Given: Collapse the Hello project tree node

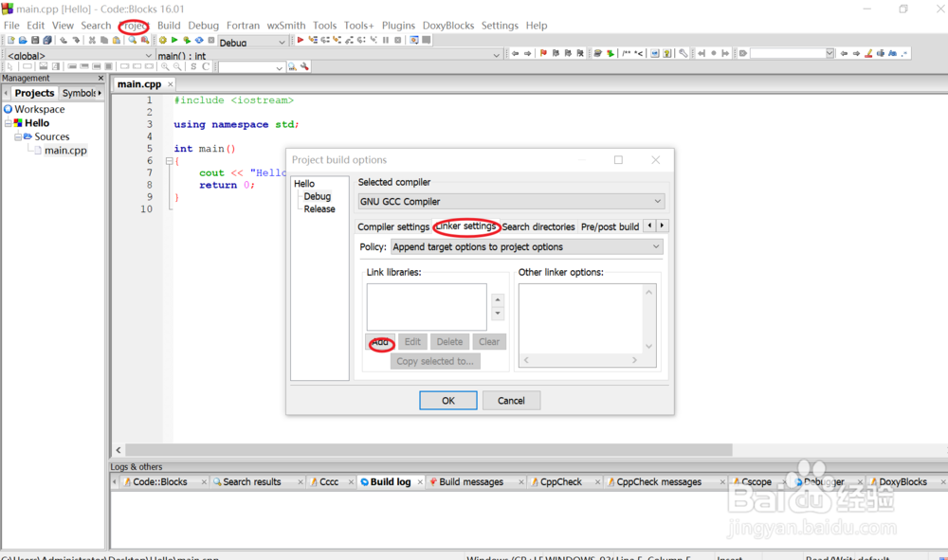Looking at the screenshot, I should click(x=8, y=122).
